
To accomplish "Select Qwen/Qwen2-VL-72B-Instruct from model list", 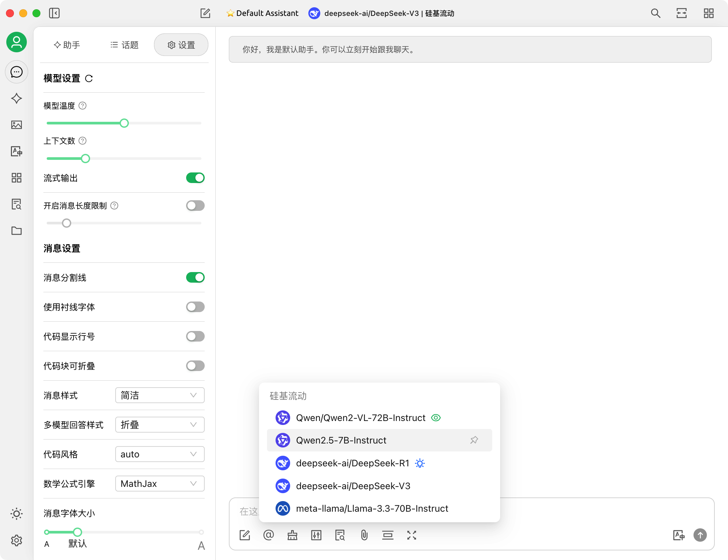I will [x=379, y=418].
